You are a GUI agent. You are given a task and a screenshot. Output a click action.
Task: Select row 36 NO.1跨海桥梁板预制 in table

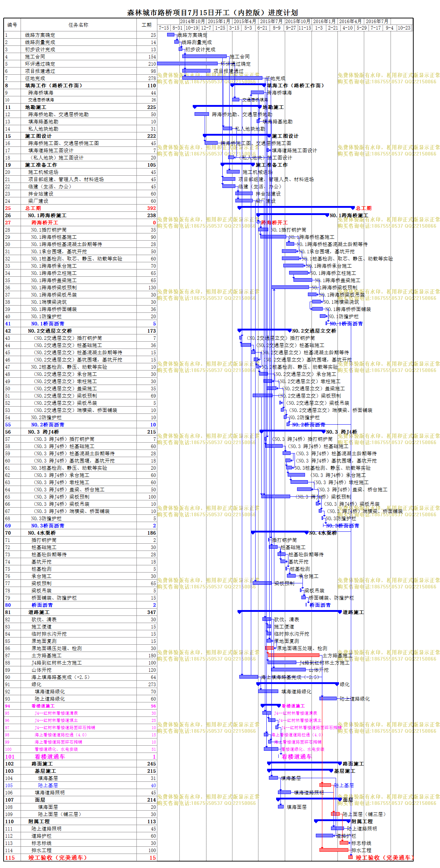(x=80, y=288)
